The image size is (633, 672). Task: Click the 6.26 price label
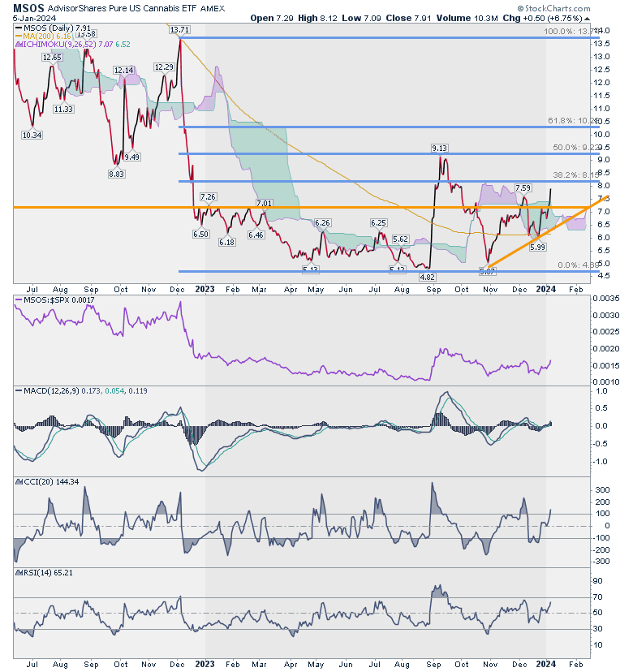click(322, 223)
